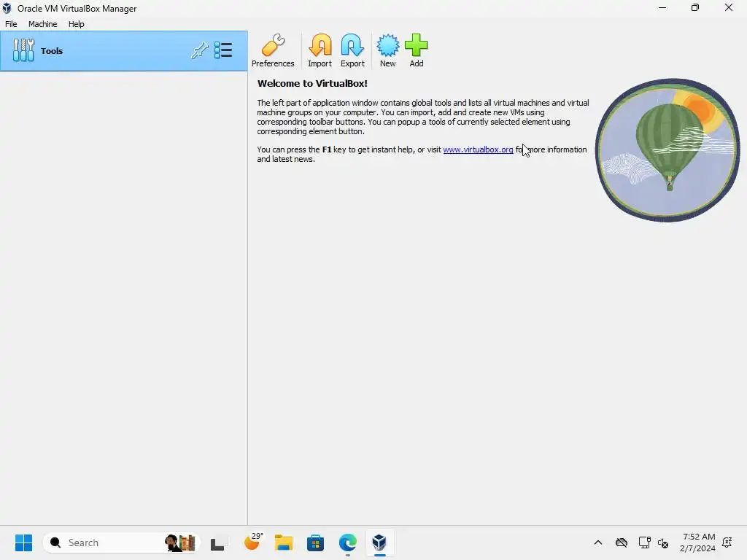747x560 pixels.
Task: Click the Task View taskbar icon
Action: (217, 543)
